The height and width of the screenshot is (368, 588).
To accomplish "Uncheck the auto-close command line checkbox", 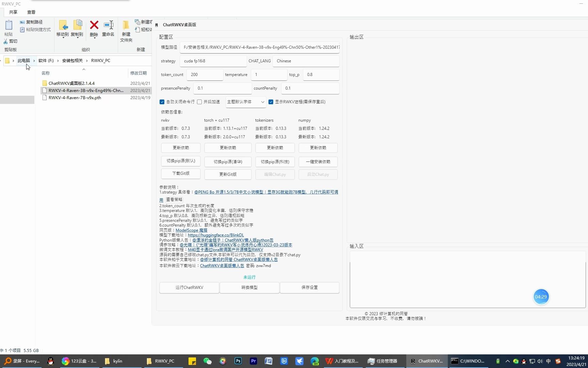I will tap(162, 102).
